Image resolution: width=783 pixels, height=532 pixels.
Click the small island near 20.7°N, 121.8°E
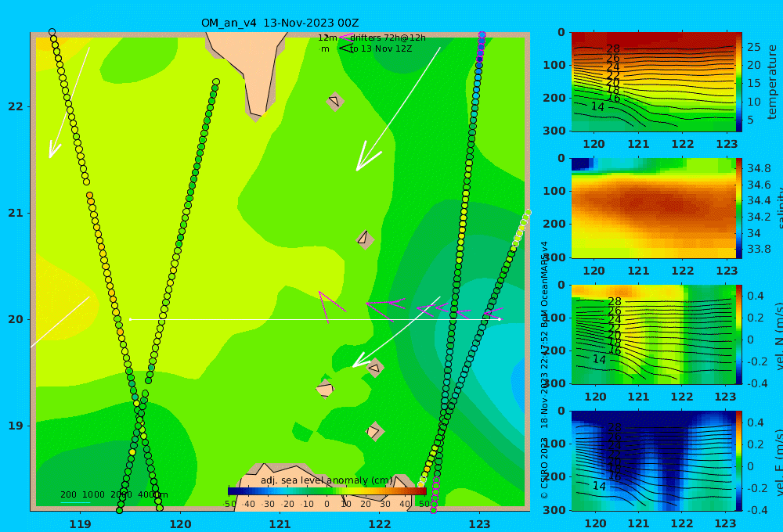[x=365, y=239]
